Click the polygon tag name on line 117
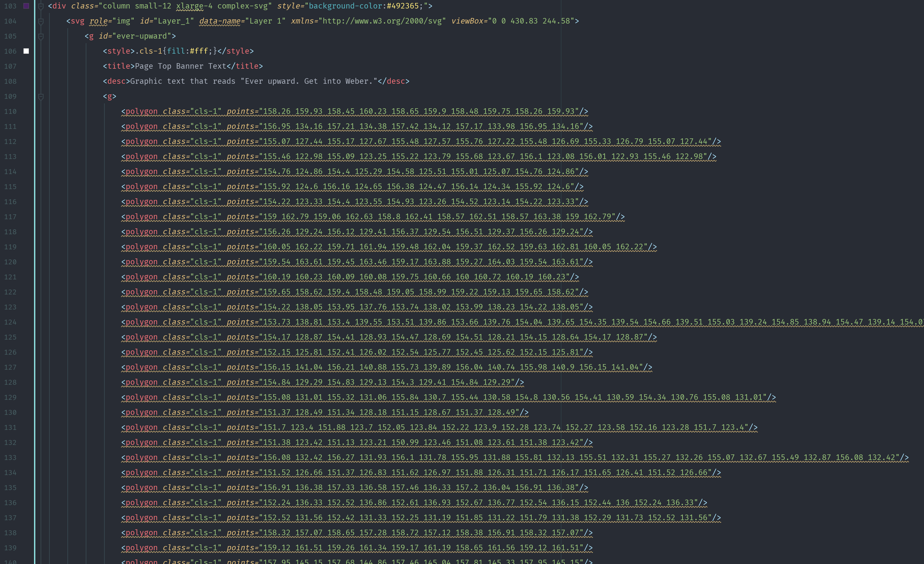 [141, 217]
